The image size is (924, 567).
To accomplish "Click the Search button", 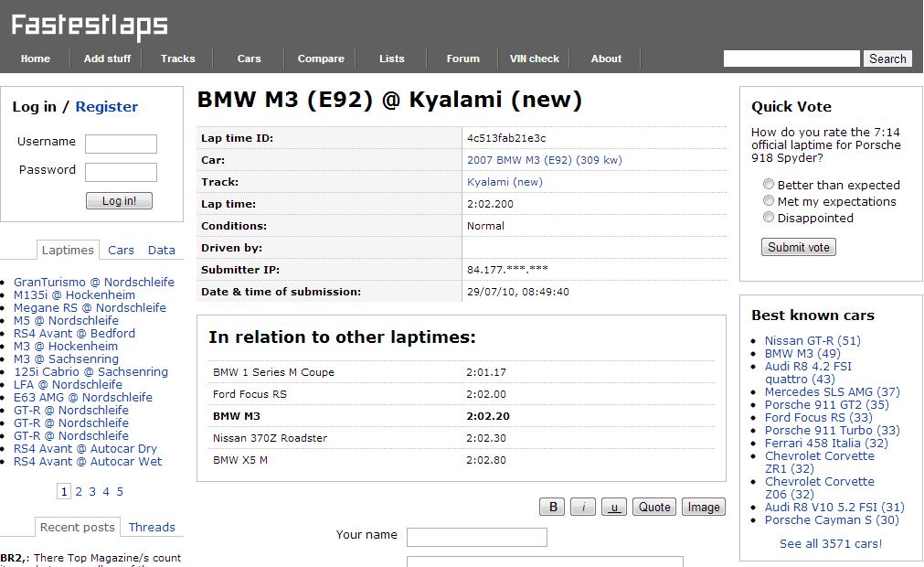I will 886,58.
